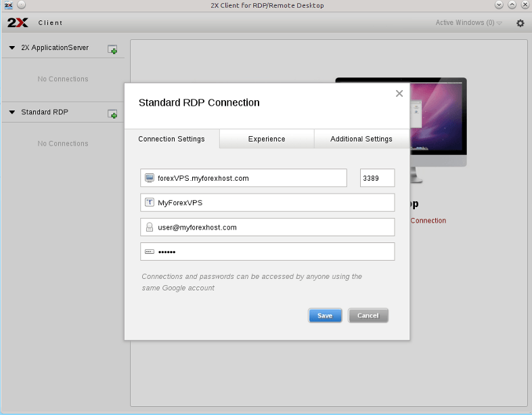Cancel the RDP connection dialog

(368, 315)
